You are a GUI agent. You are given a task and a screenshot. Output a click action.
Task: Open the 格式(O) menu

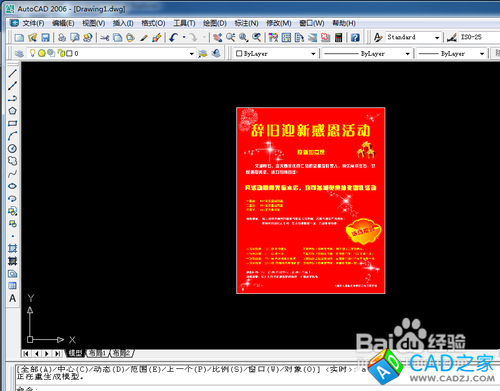(x=153, y=23)
